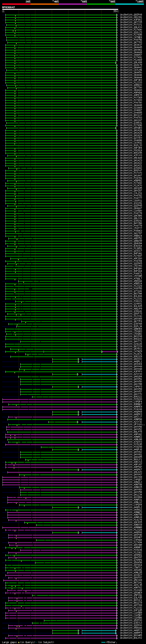
Task: Open hit UniRef100_Q6T705
Action: (x=131, y=22)
